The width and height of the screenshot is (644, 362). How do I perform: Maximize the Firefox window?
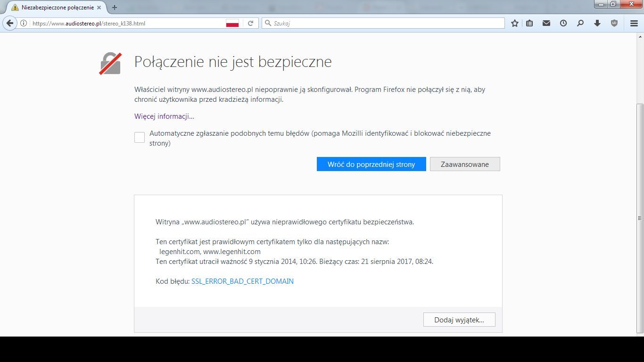click(613, 4)
